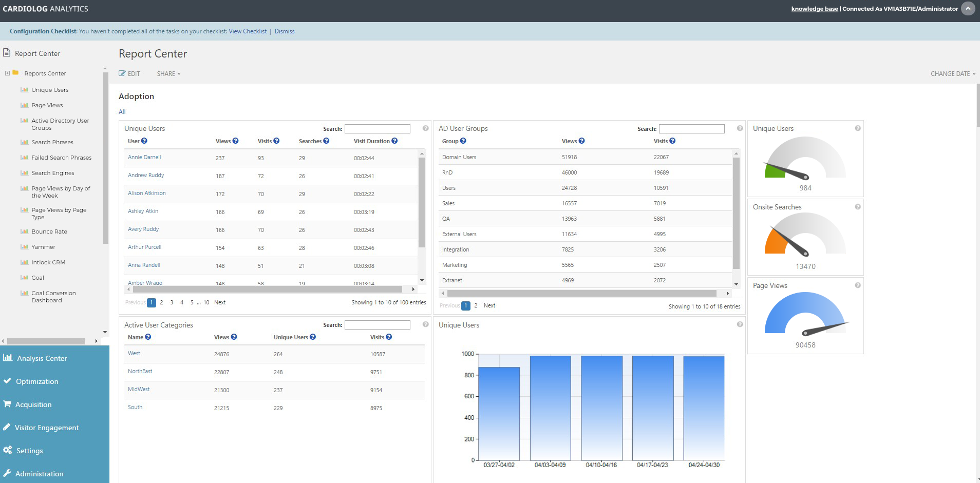
Task: Collapse the top header with the arrow button
Action: coord(968,9)
